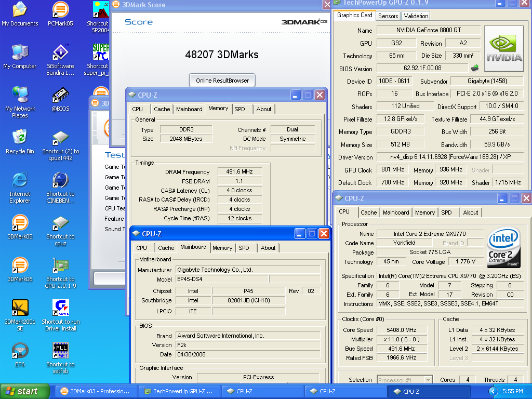Click the Shortcut to CINEBENCH icon

pos(60,188)
